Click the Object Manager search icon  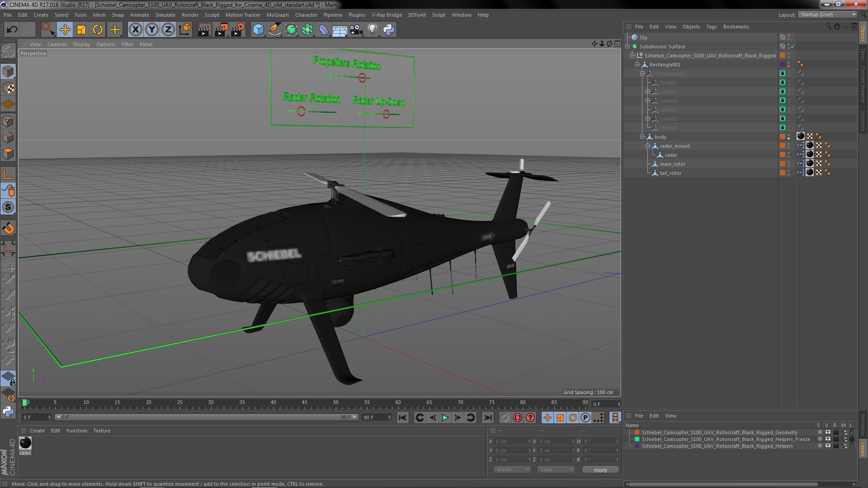(x=829, y=27)
